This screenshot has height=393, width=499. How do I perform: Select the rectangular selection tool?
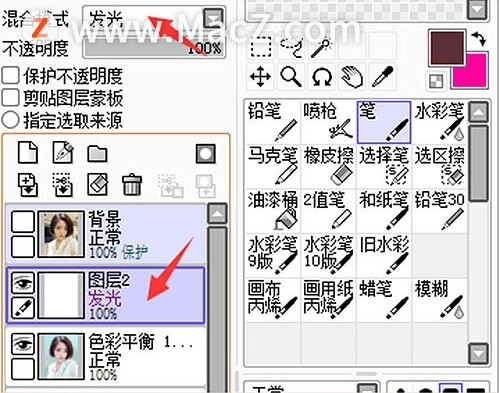261,48
